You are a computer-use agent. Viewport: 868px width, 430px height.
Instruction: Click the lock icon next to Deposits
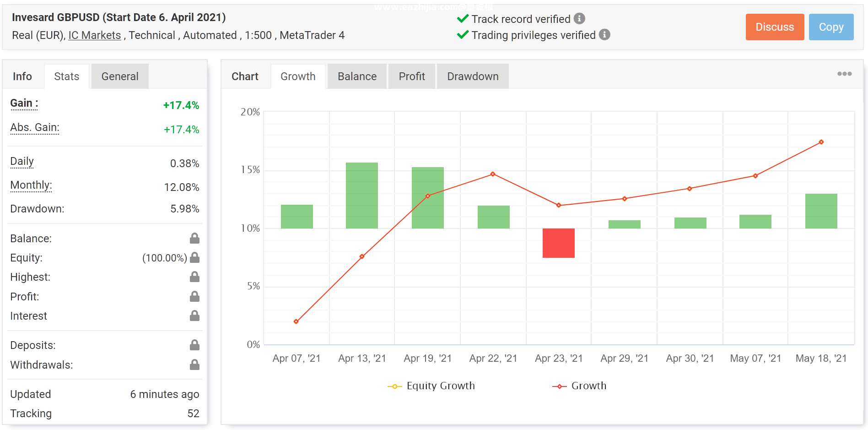(194, 345)
